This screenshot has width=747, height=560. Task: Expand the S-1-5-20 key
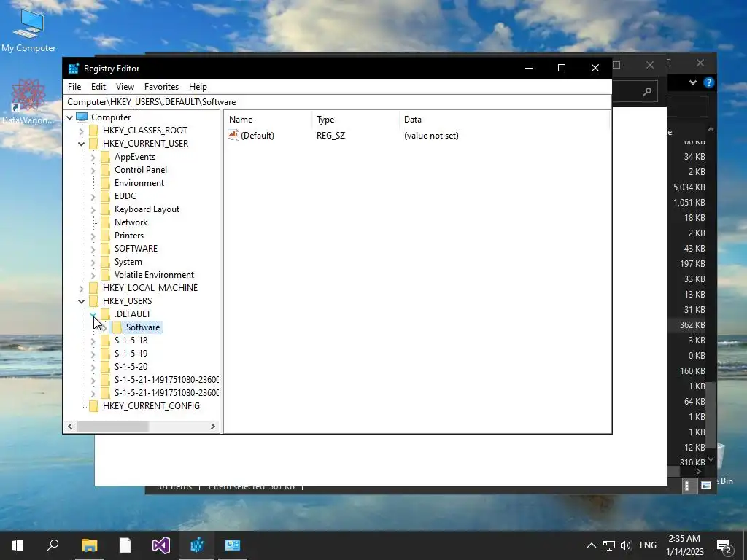[93, 367]
